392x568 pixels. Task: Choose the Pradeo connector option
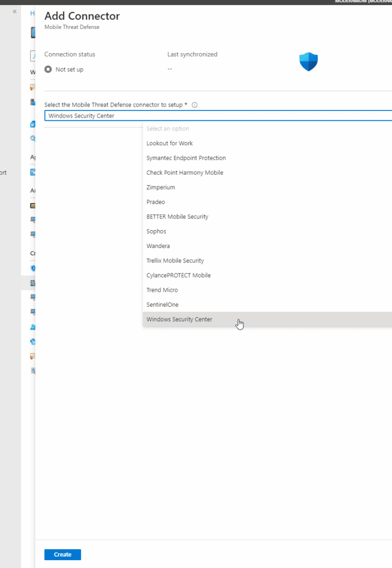pos(156,202)
